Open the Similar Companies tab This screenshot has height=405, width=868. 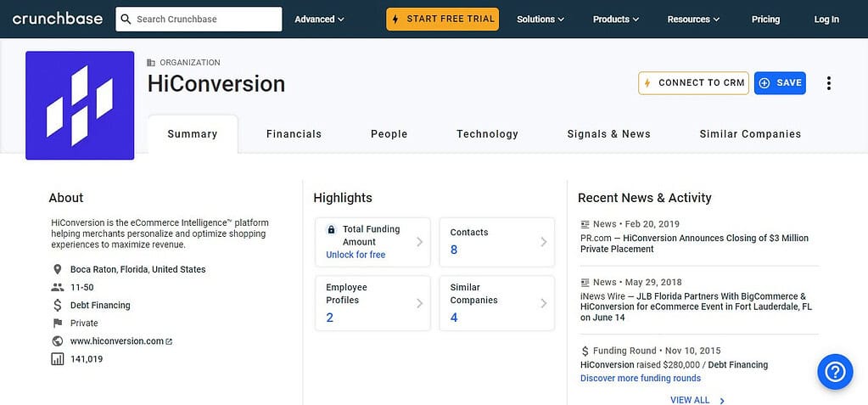point(751,134)
